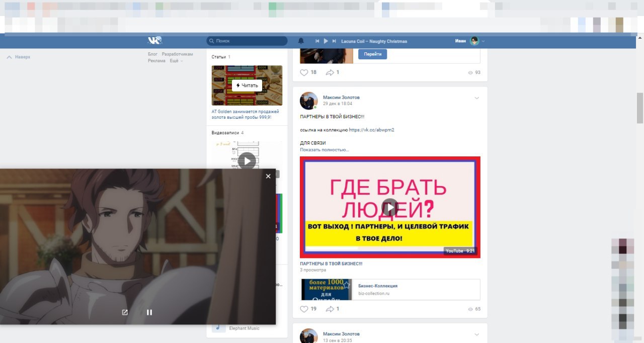Skip to previous track in header player
This screenshot has width=644, height=343.
[317, 41]
